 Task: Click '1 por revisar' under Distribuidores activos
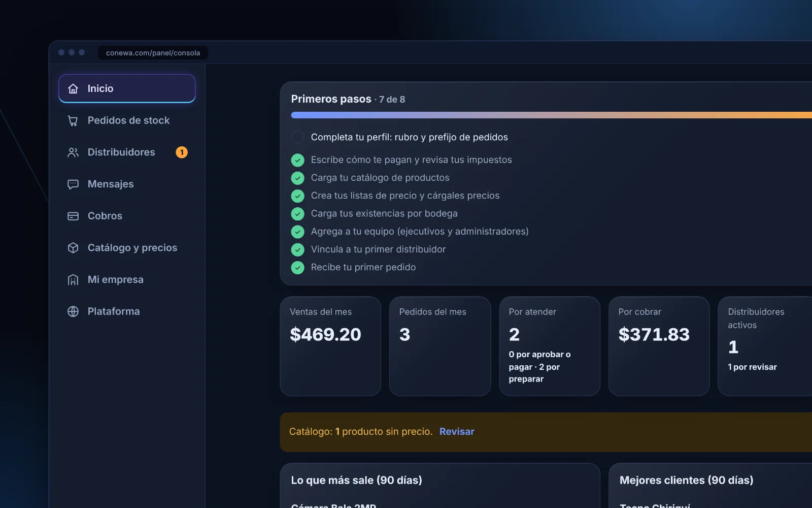[x=752, y=367]
